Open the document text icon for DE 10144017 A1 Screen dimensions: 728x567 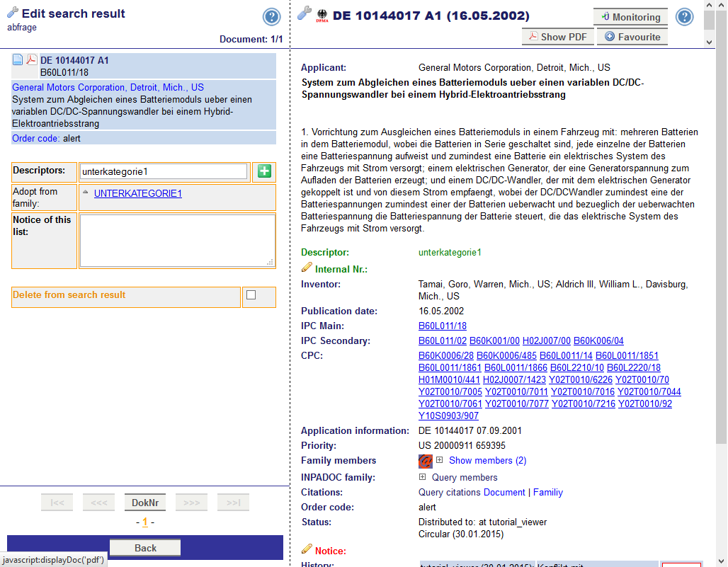18,59
